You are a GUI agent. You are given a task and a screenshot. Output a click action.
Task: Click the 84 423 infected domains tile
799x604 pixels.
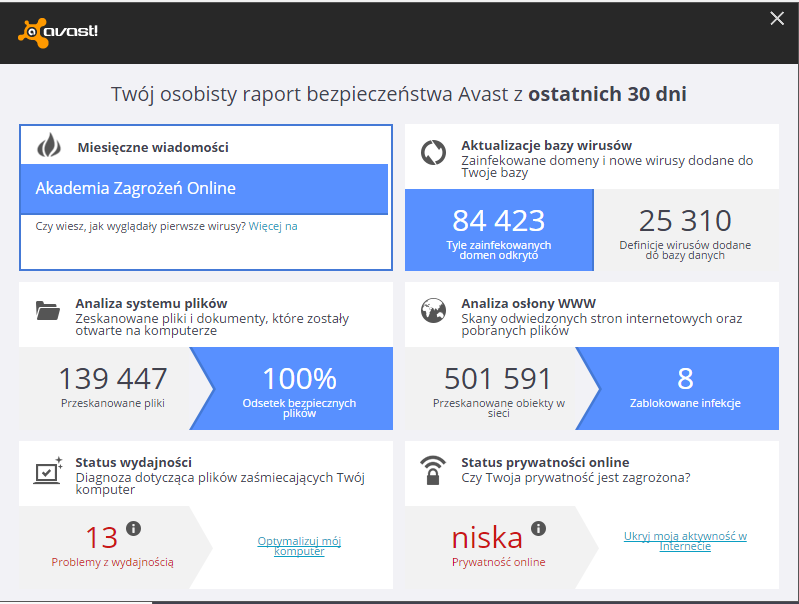tap(499, 230)
